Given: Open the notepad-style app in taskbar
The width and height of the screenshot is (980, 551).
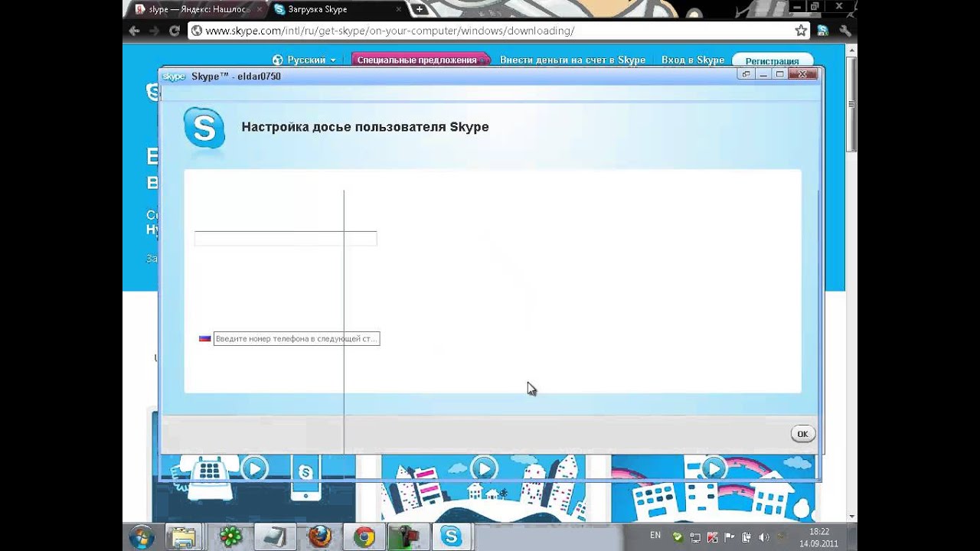Looking at the screenshot, I should [275, 536].
